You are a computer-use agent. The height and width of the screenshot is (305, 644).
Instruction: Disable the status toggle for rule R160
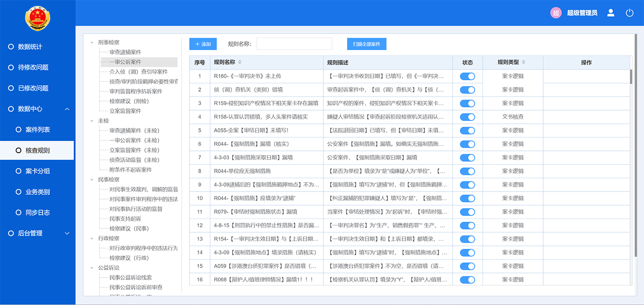pos(468,76)
